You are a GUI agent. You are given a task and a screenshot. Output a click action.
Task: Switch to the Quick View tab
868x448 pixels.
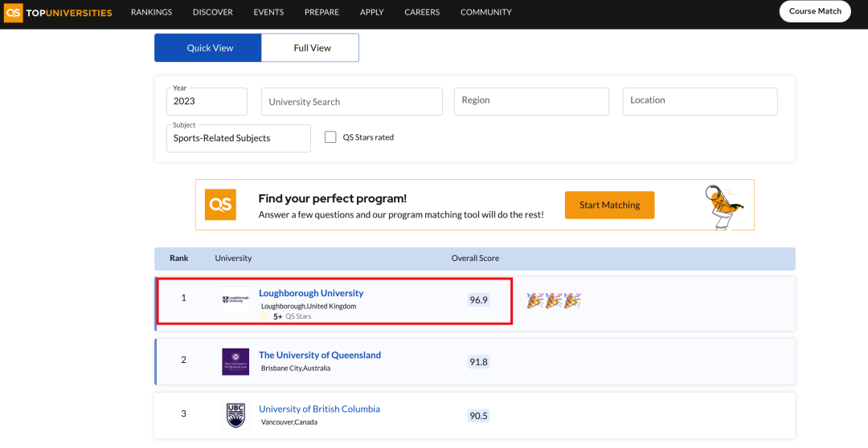point(208,47)
